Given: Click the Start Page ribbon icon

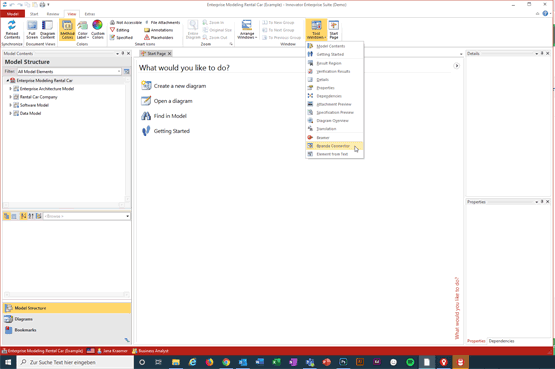Looking at the screenshot, I should pyautogui.click(x=334, y=29).
